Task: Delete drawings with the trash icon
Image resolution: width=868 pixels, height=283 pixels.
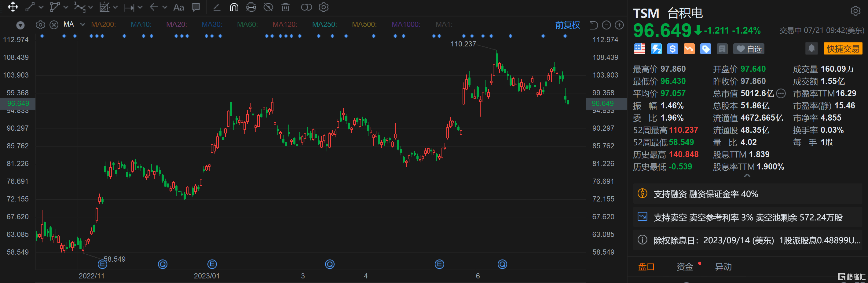Action: click(x=285, y=7)
